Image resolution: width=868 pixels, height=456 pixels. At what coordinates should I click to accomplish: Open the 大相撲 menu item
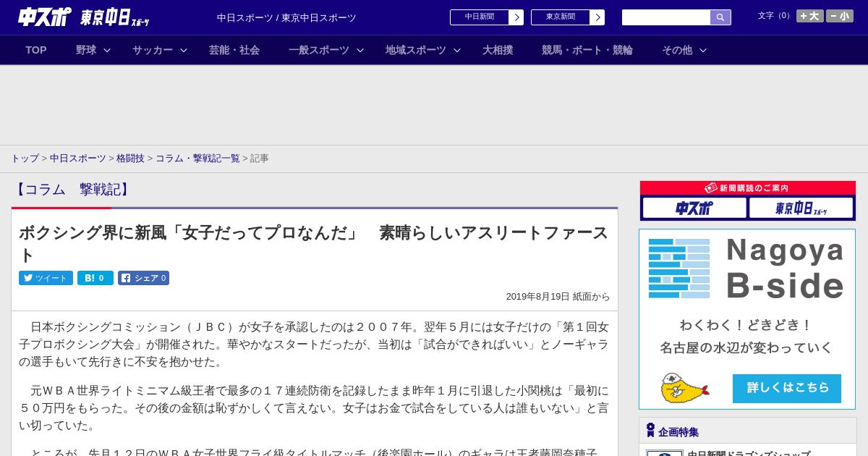(498, 50)
